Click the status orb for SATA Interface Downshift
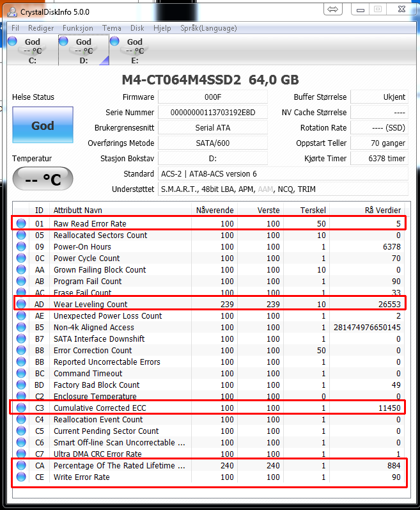 [x=21, y=339]
